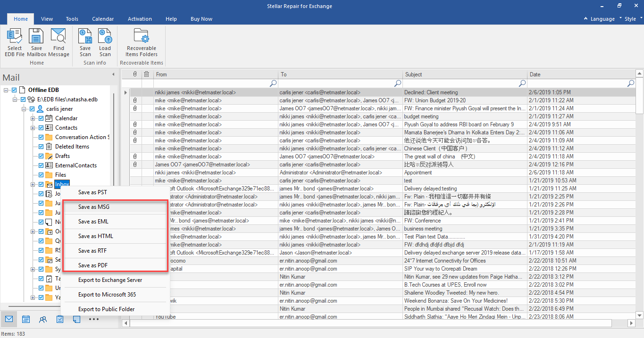Toggle the Conversation Action folder checkbox
644x338 pixels.
41,137
